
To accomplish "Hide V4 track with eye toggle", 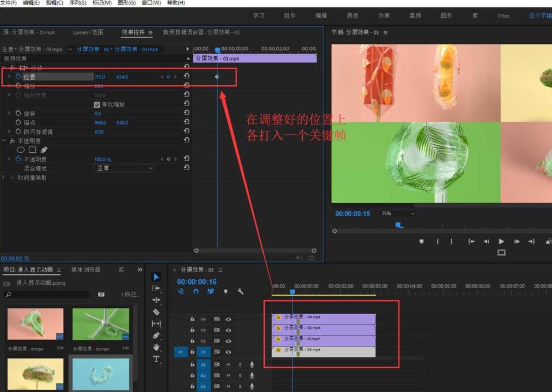I will (228, 319).
